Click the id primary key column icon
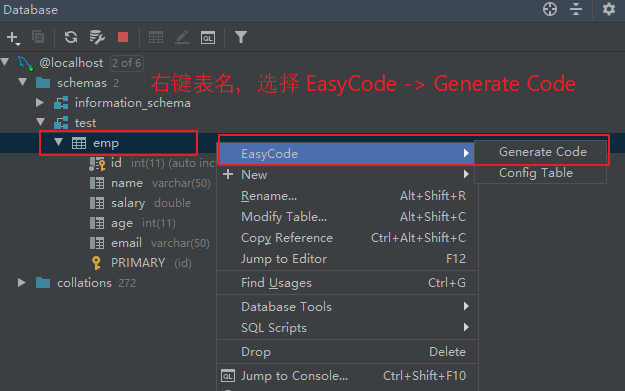 (97, 163)
